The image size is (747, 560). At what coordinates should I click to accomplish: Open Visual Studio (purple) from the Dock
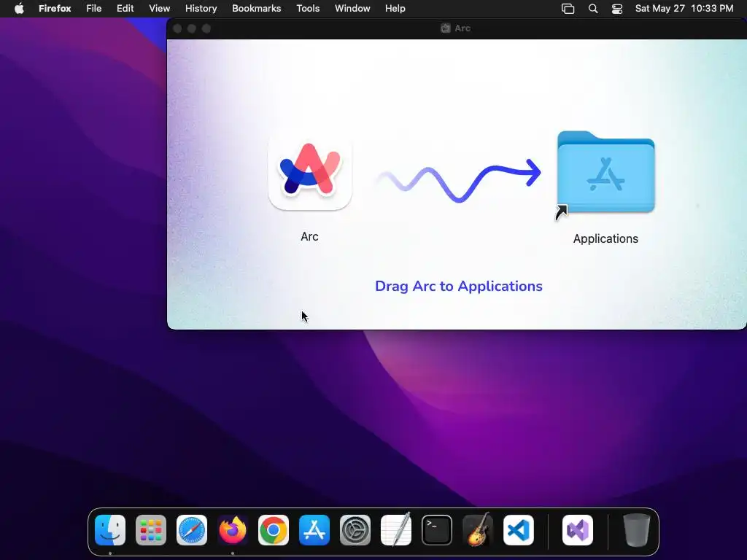578,530
